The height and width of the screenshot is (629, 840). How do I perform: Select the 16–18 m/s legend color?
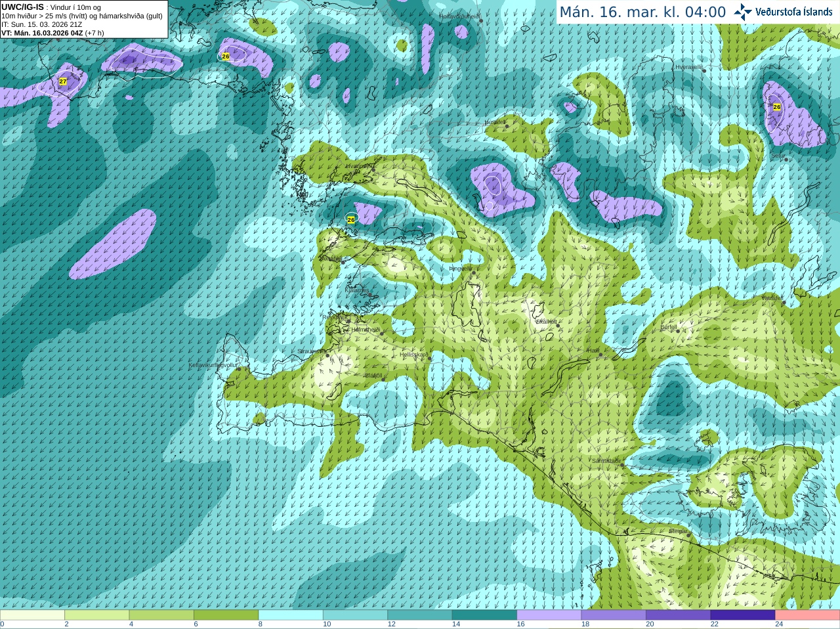(x=549, y=615)
